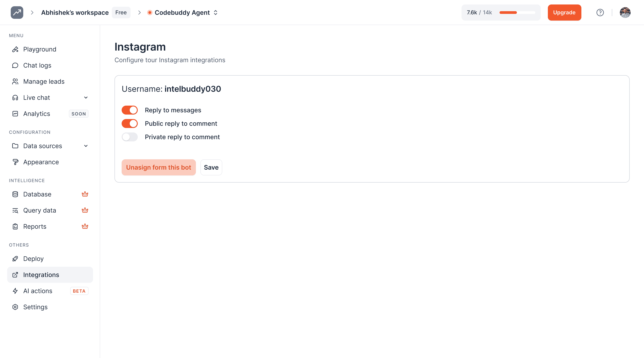Viewport: 644px width, 358px height.
Task: Expand the Live chat submenu chevron
Action: (x=86, y=98)
